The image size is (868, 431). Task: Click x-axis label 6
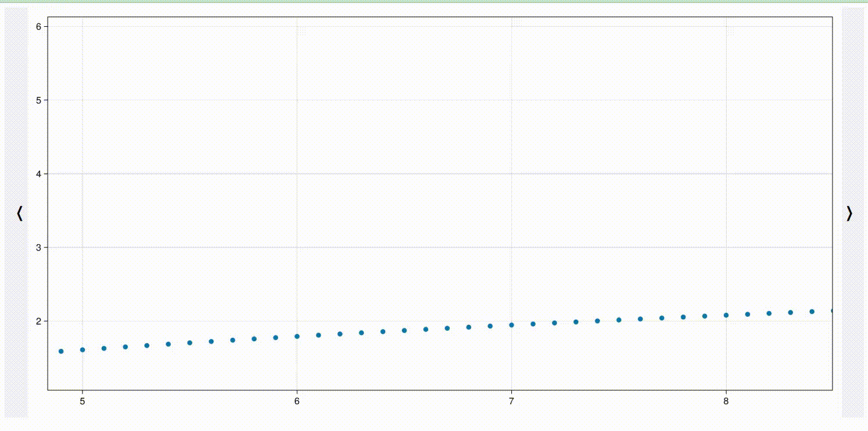click(297, 401)
